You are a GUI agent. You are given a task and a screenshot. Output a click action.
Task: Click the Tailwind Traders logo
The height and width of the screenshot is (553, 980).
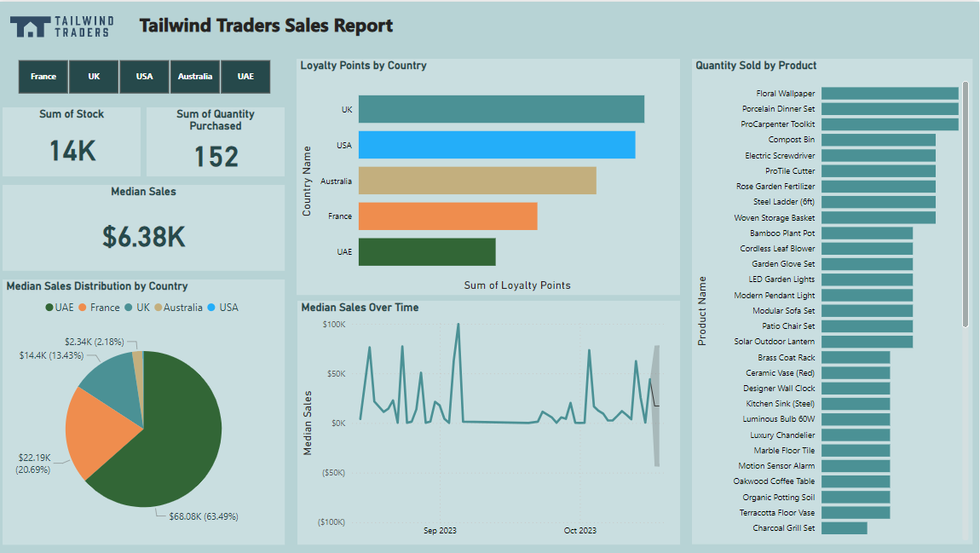click(62, 26)
